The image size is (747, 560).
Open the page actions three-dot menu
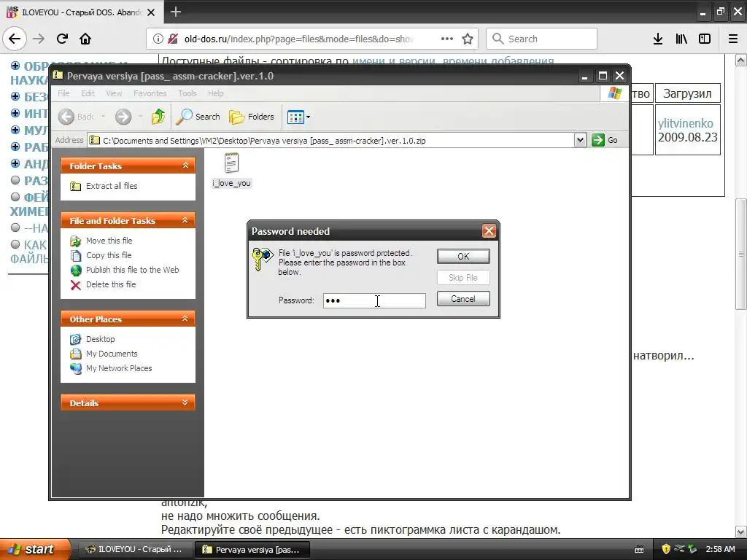447,39
